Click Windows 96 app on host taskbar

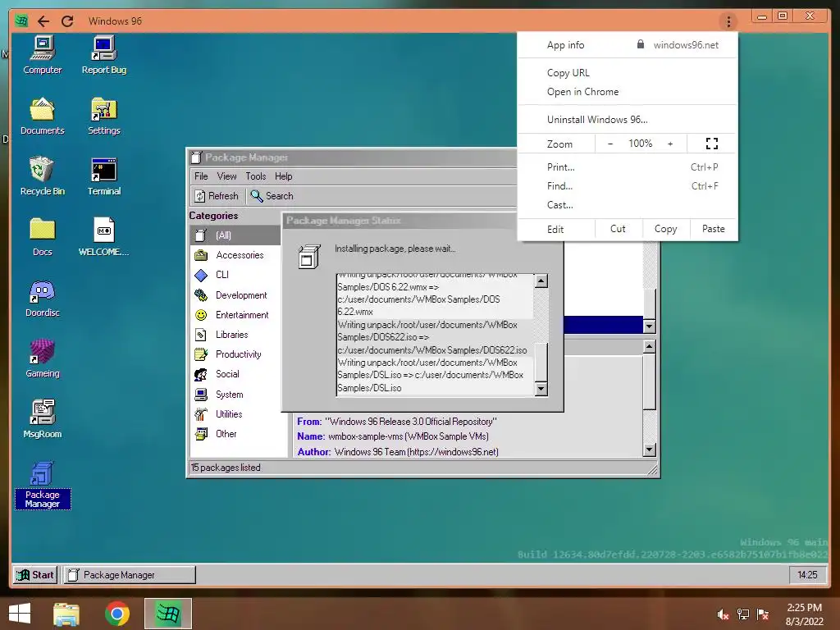pos(167,614)
